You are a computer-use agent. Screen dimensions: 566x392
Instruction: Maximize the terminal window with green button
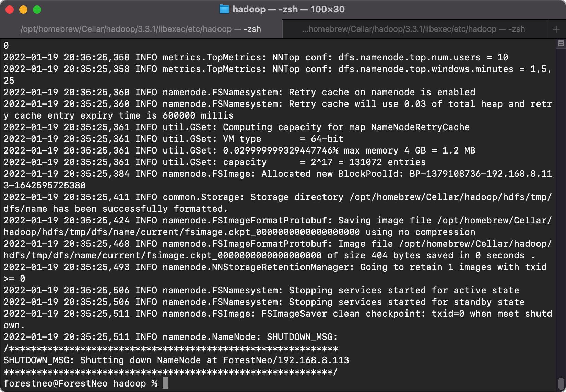(x=37, y=10)
